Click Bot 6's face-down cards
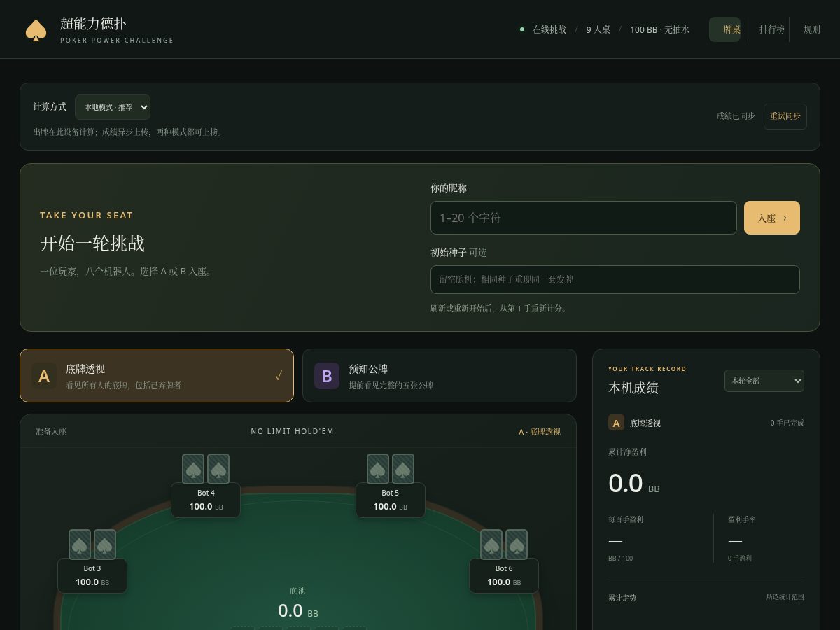 tap(504, 545)
